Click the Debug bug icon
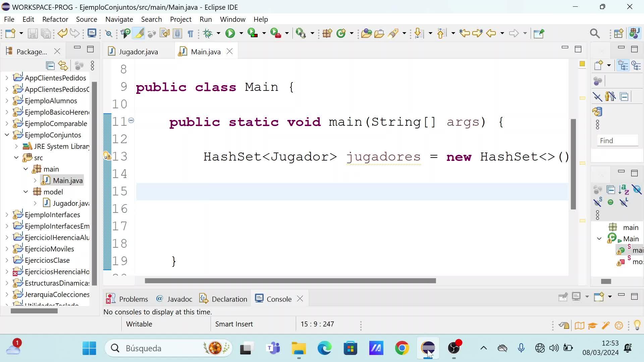Viewport: 644px width, 362px height. pos(208,33)
